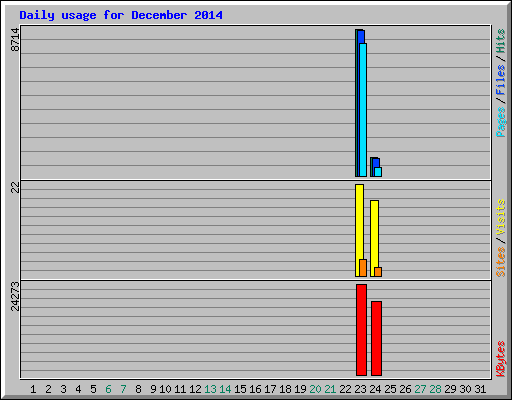Screen dimensions: 512x400
Task: Click day 17 on the x-axis
Action: 270,389
